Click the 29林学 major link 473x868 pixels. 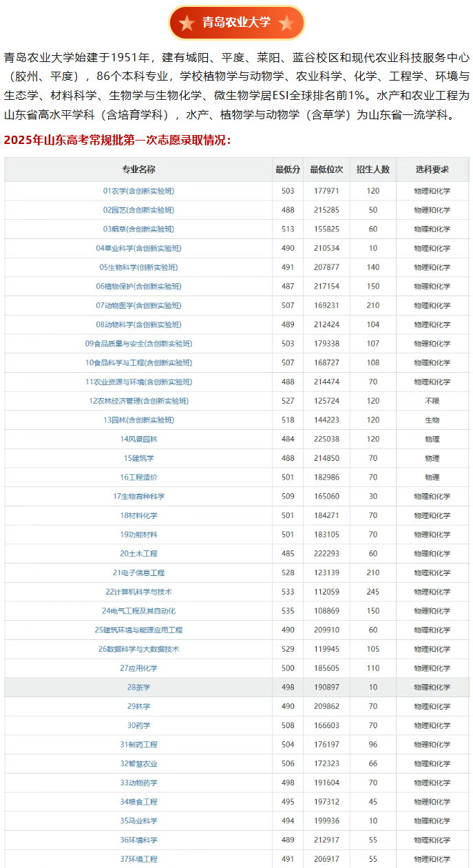click(138, 706)
